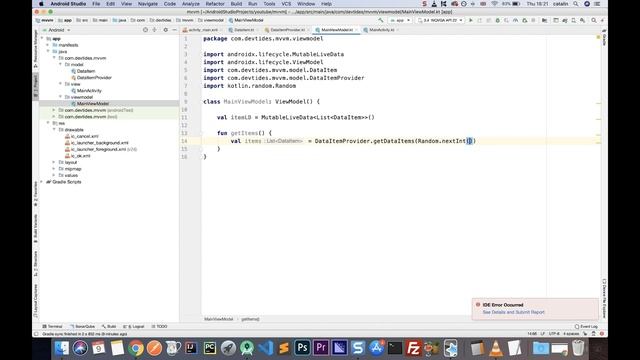Open the app run configuration dropdown
This screenshot has height=360, width=640.
pyautogui.click(x=400, y=20)
